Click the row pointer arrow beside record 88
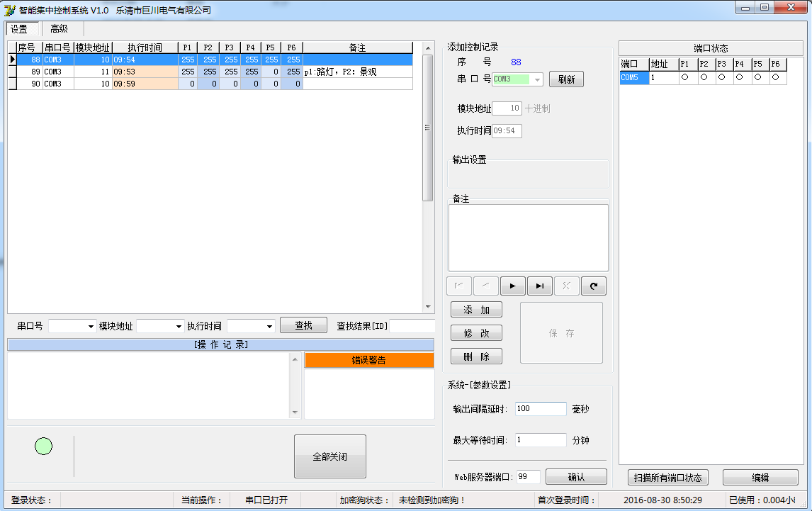This screenshot has height=511, width=812. click(12, 60)
